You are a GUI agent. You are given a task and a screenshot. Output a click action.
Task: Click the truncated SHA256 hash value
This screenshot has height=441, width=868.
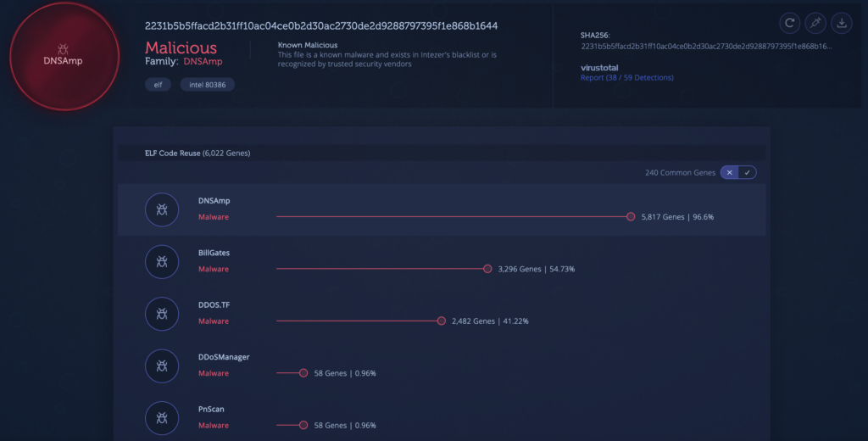click(706, 46)
